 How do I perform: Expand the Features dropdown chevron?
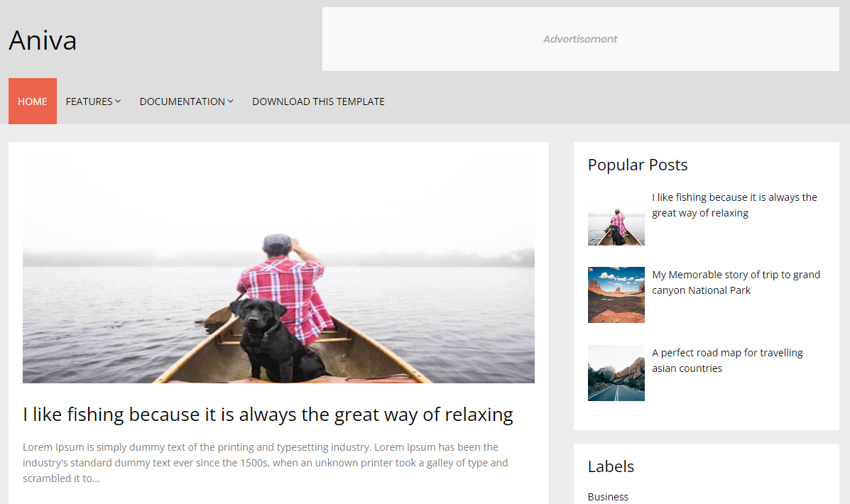(x=118, y=102)
